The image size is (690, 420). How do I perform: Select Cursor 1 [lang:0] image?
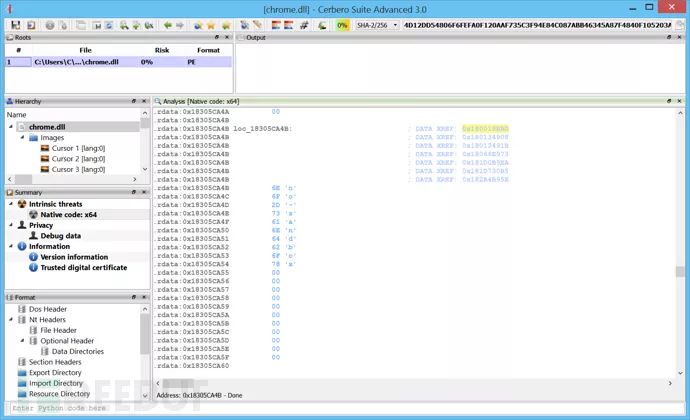73,148
